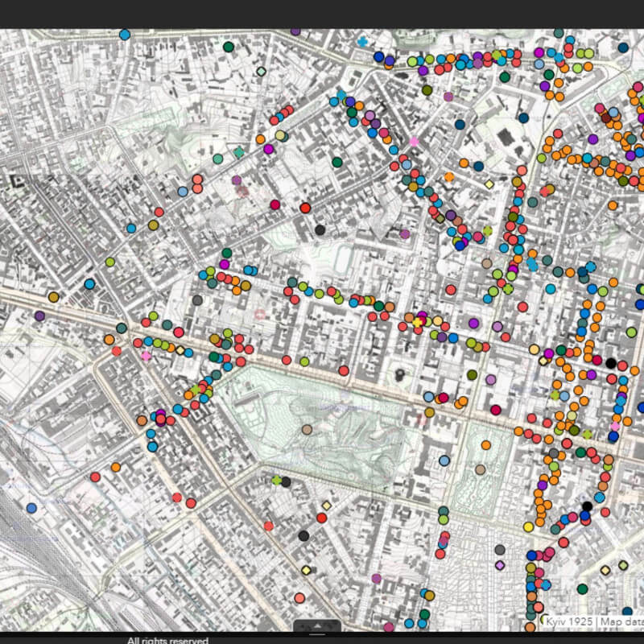This screenshot has width=644, height=644.
Task: Click the teal diamond marker in the upper left
Action: [239, 152]
